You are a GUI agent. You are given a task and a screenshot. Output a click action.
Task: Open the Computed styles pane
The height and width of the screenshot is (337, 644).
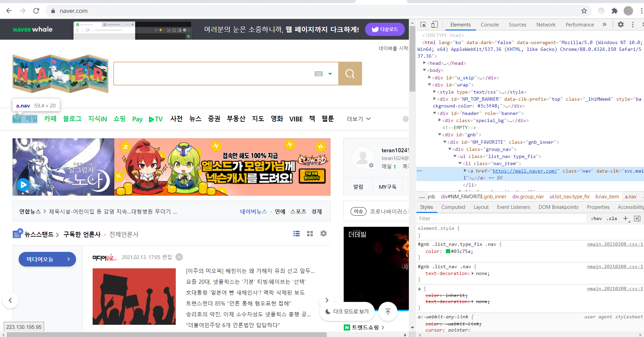pyautogui.click(x=453, y=207)
